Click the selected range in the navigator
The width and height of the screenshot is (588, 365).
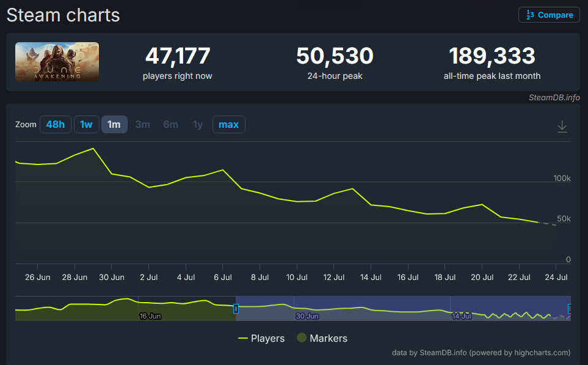tap(403, 308)
